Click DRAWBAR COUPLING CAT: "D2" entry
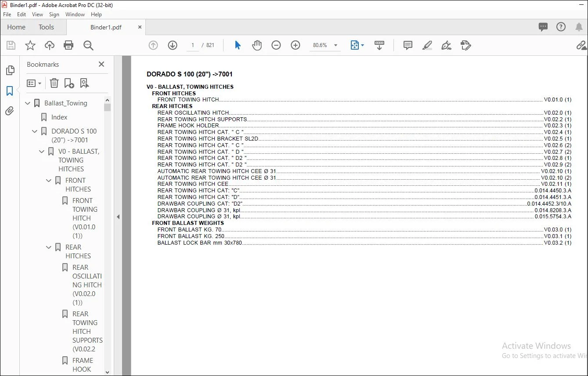This screenshot has width=588, height=376. pos(364,204)
